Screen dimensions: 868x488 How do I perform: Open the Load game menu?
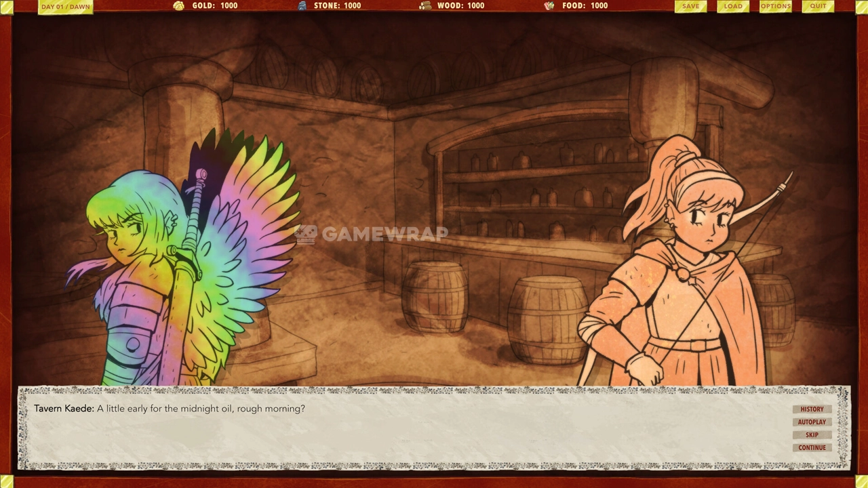click(x=733, y=6)
